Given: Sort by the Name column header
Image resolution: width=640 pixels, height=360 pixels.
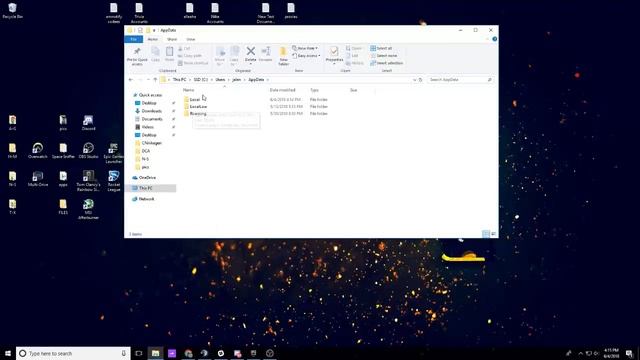Looking at the screenshot, I should (188, 90).
